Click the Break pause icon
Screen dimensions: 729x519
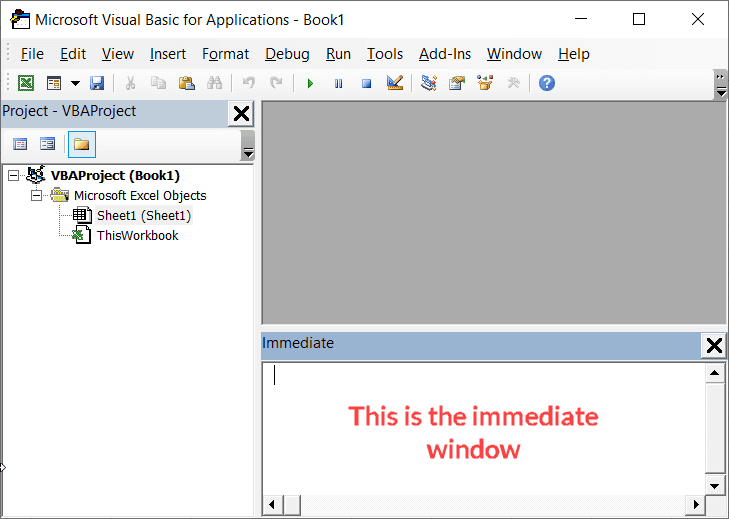[x=338, y=84]
